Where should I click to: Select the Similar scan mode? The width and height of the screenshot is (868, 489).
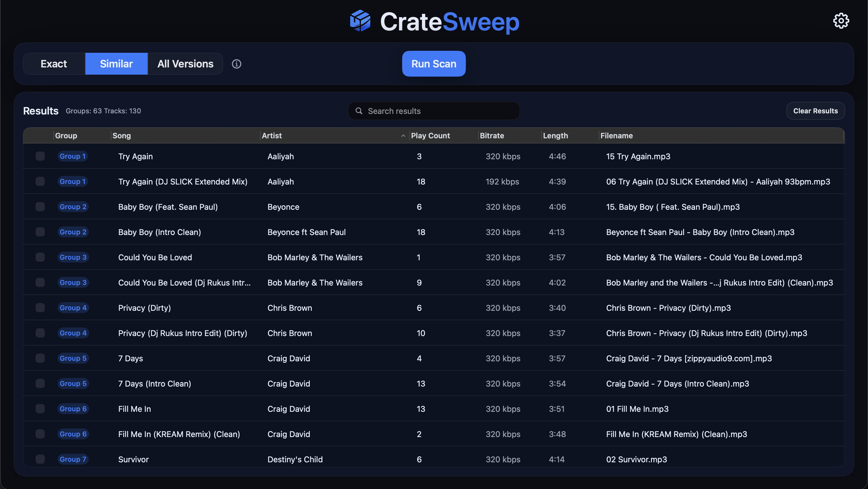(116, 64)
